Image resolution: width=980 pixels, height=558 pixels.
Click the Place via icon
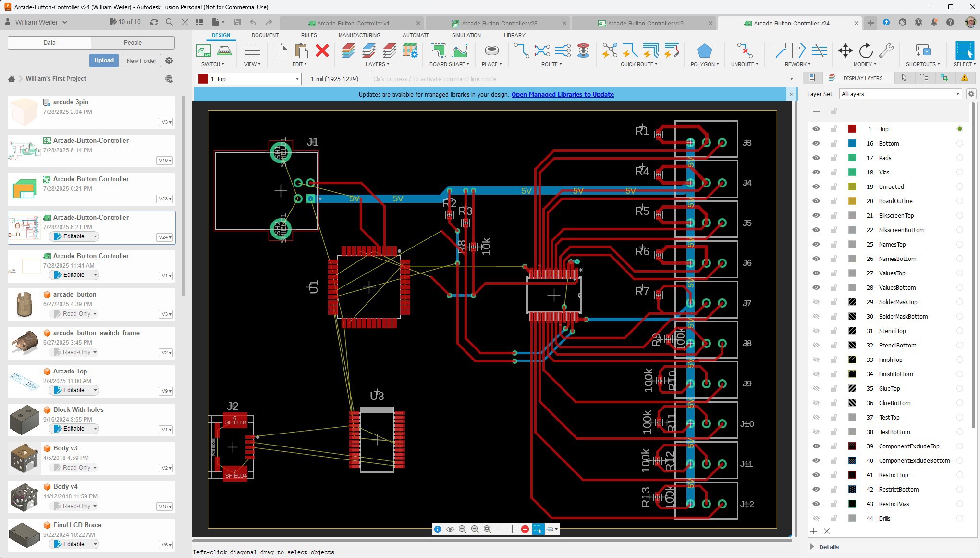click(x=491, y=50)
